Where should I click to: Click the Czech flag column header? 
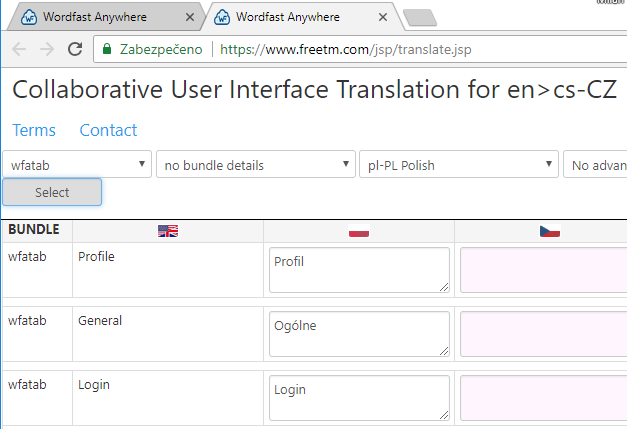(x=550, y=231)
